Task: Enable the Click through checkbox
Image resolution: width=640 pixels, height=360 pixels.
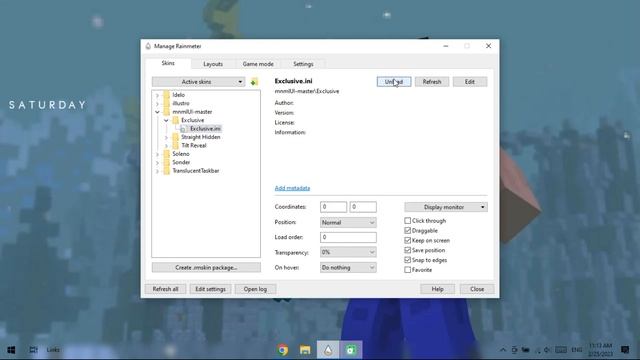Action: pyautogui.click(x=407, y=221)
